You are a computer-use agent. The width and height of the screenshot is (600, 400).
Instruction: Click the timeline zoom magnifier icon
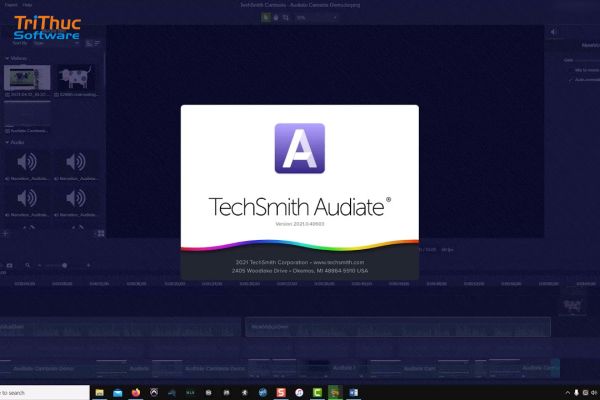click(28, 265)
